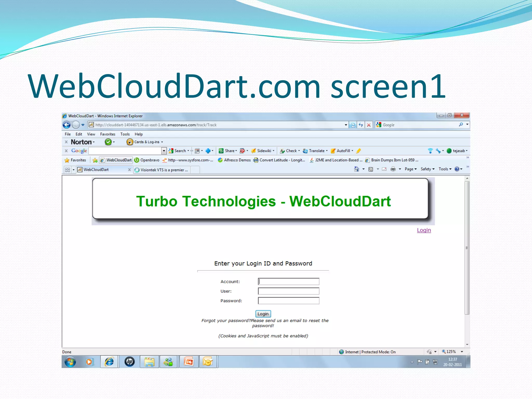Click the Quick Tabs grid icon
This screenshot has height=399, width=532.
pos(68,170)
